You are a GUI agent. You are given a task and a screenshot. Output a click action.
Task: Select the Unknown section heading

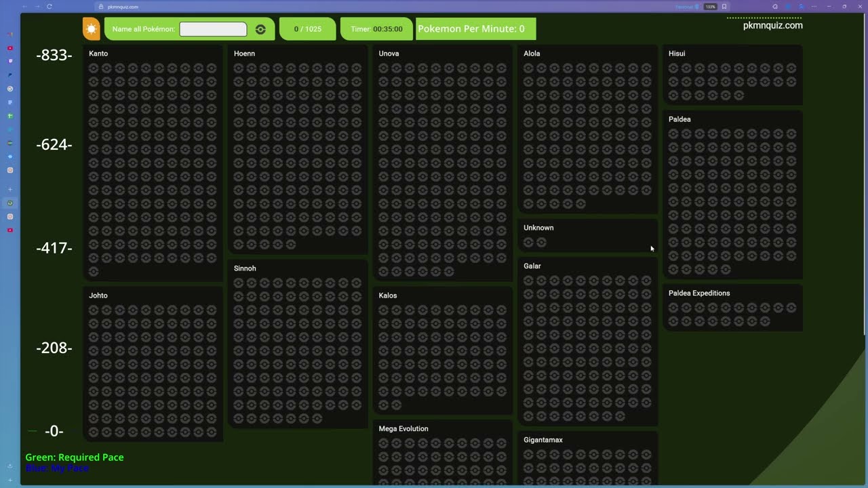pos(538,228)
